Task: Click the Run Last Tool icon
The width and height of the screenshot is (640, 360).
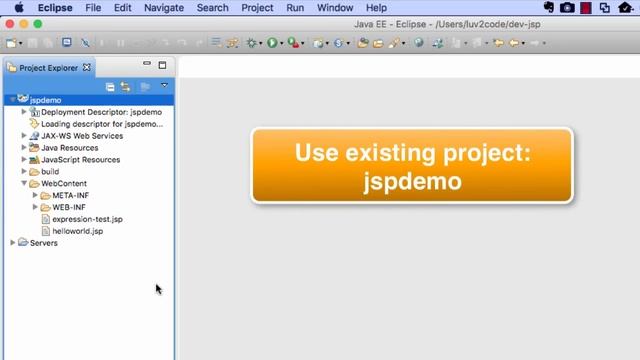Action: pos(293,42)
